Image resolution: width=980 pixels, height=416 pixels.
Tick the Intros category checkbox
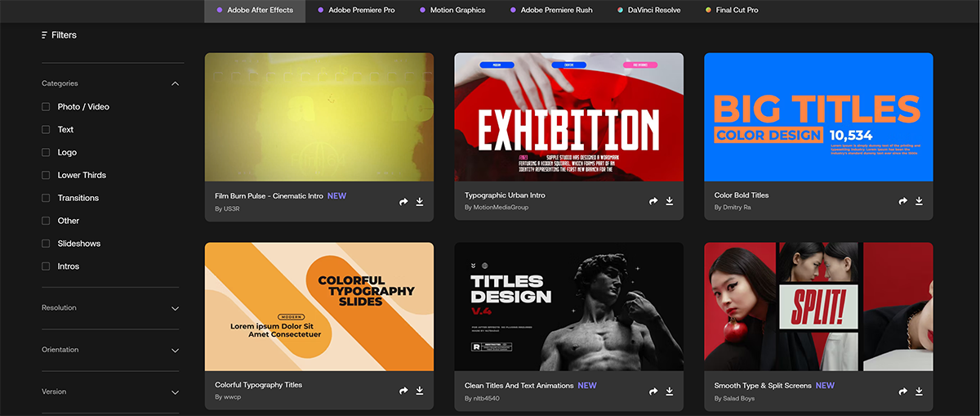pyautogui.click(x=46, y=266)
